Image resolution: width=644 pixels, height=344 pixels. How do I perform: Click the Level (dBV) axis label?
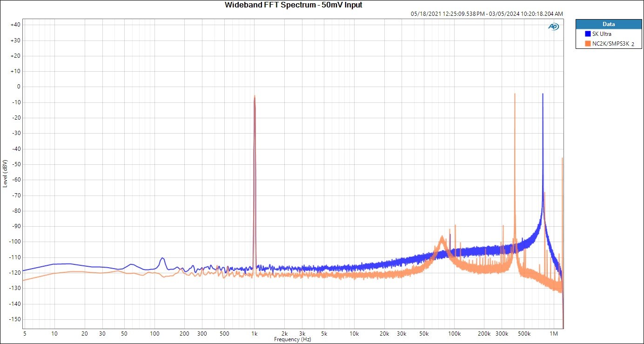[x=5, y=173]
